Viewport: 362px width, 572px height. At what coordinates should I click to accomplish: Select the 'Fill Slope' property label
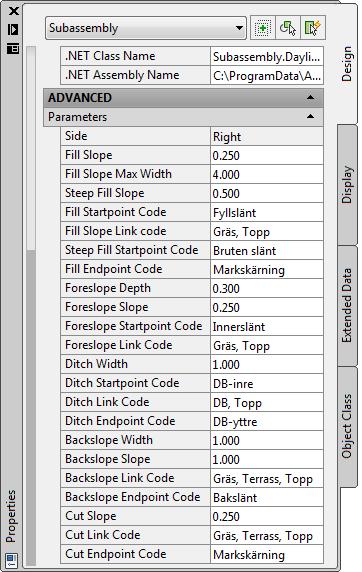pos(88,155)
